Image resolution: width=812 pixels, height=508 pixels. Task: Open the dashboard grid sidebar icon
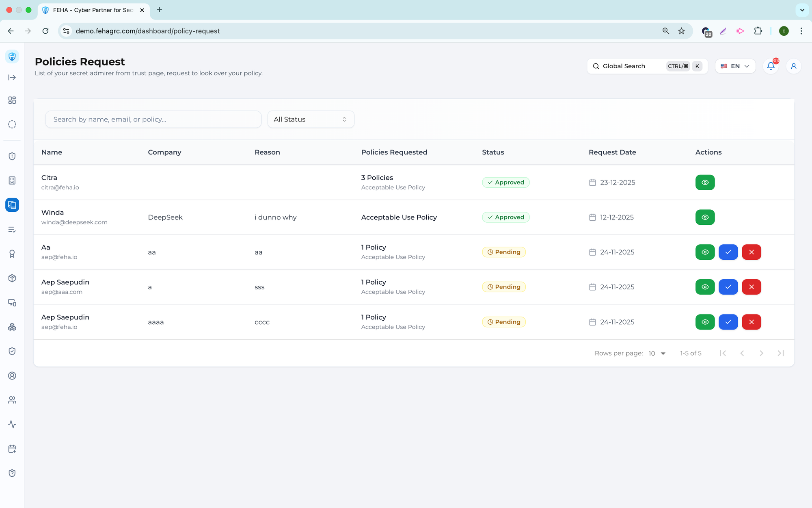[12, 100]
